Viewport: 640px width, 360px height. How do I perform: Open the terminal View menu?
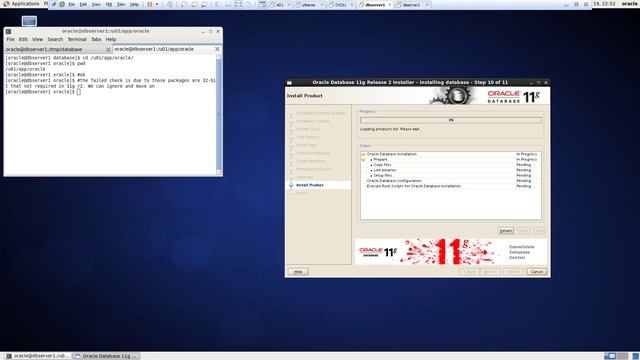tap(38, 40)
